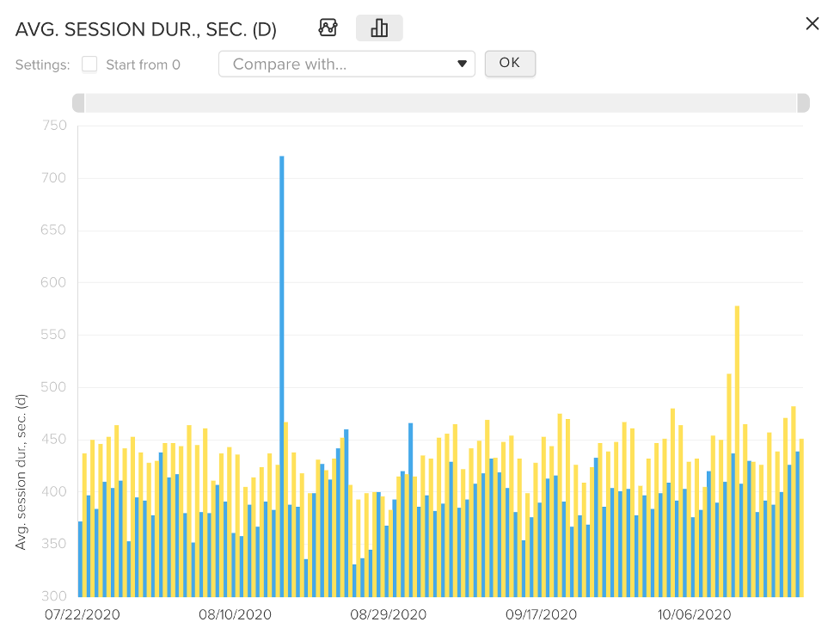The image size is (840, 641).
Task: Click the tallest blue spike bar
Action: tap(282, 376)
